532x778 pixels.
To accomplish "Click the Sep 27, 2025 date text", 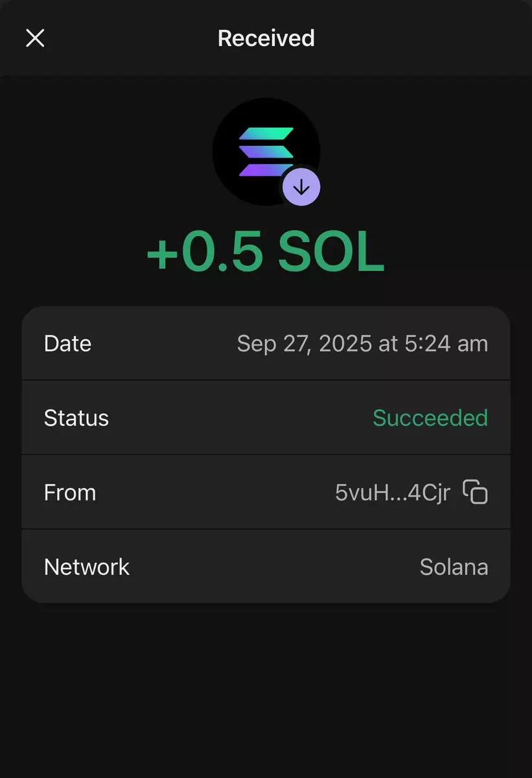I will [x=305, y=344].
